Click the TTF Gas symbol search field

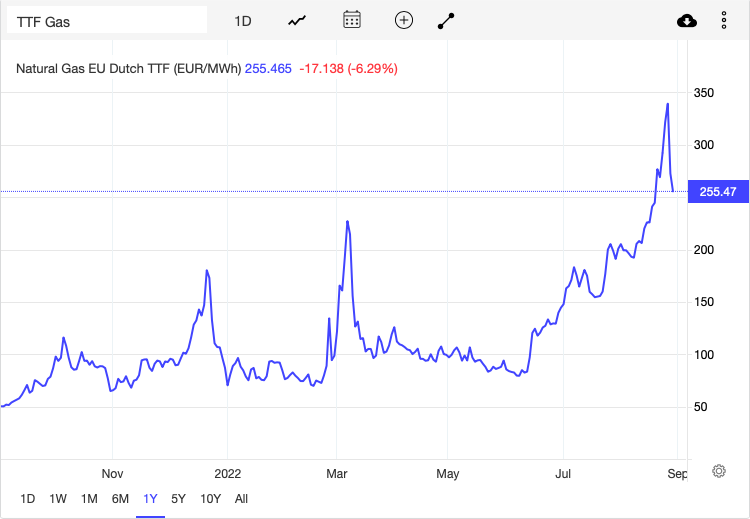(x=107, y=20)
